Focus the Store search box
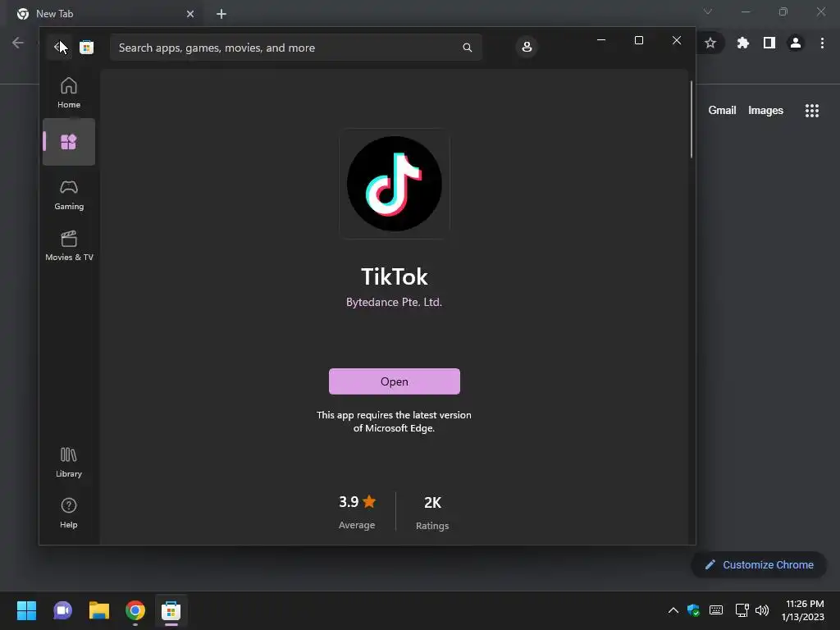This screenshot has width=840, height=630. 295,48
